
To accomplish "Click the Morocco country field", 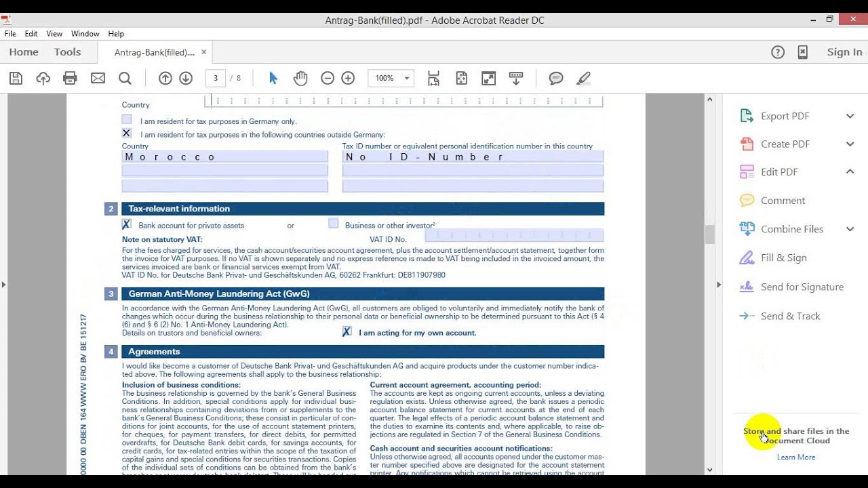I will point(224,157).
